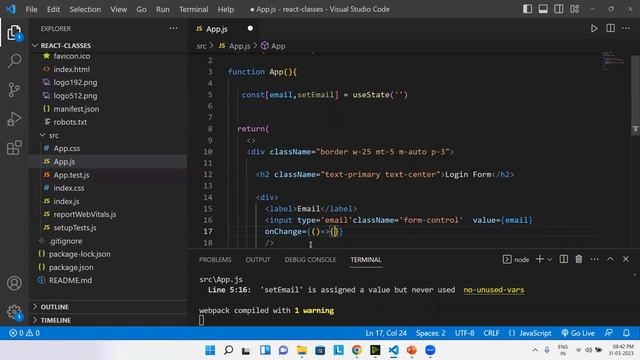Screen dimensions: 640x360
Task: Close the unsaved App.js tab dot
Action: tap(250, 28)
